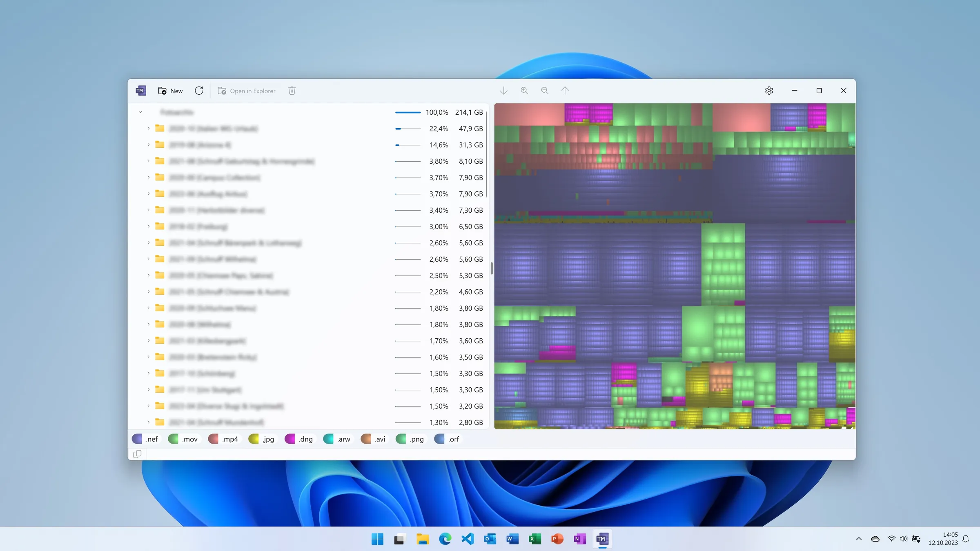Open Outlook from the taskbar

coord(490,539)
